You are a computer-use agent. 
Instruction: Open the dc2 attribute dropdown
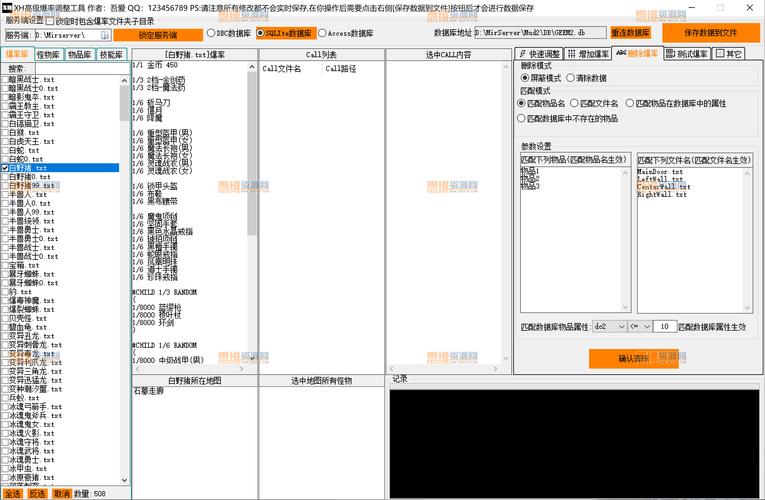[x=609, y=326]
